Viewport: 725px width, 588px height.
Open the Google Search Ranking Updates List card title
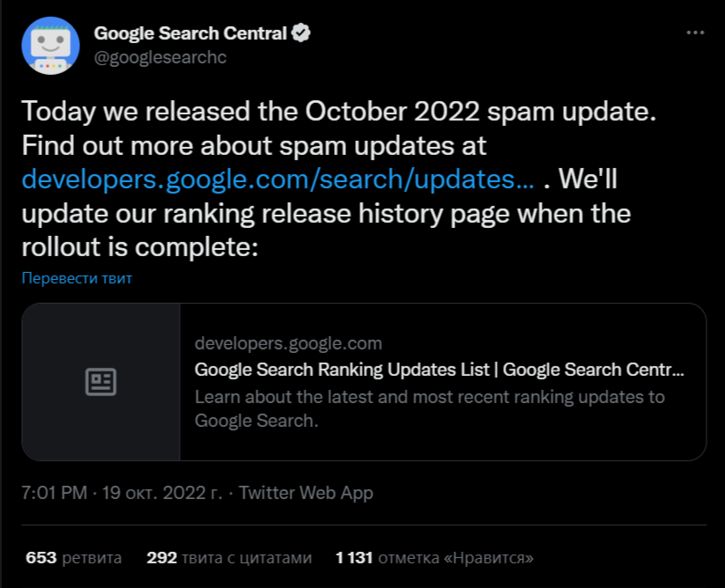[439, 369]
